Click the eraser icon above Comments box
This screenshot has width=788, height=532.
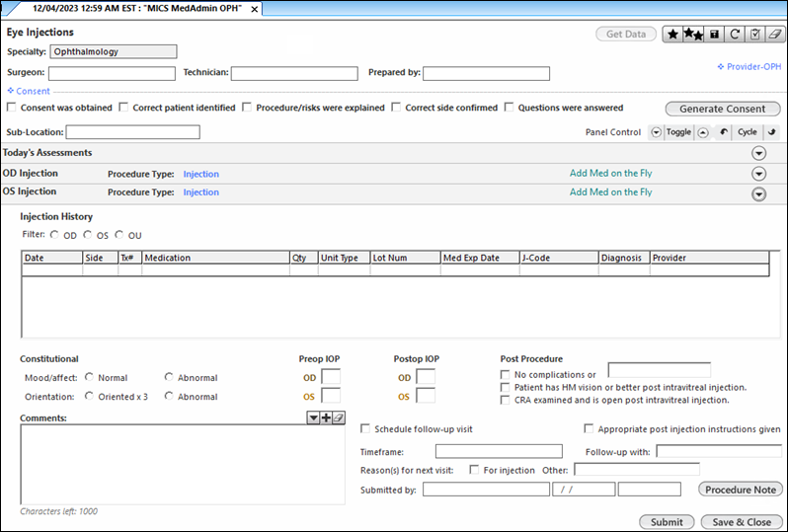339,418
